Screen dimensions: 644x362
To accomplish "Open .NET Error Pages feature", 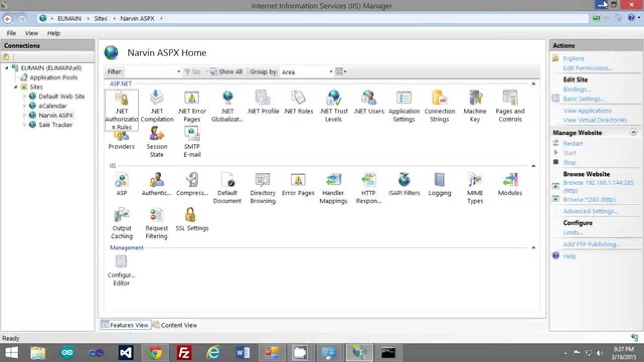I will pyautogui.click(x=192, y=107).
